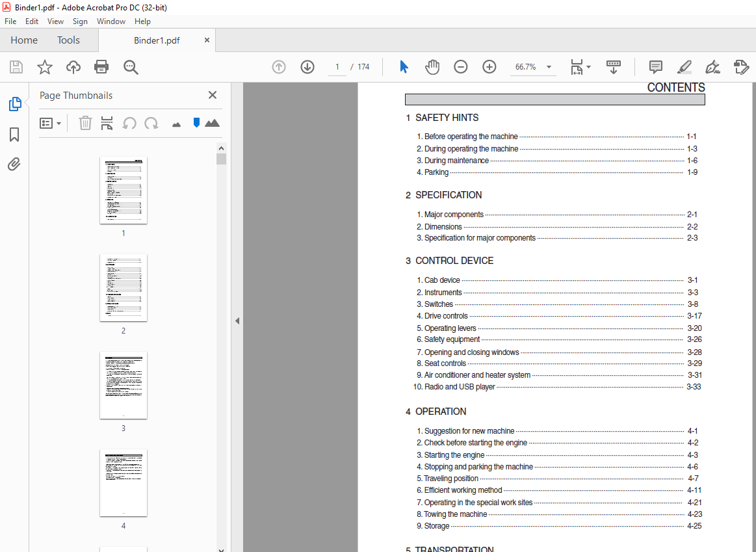Click the thumbnails panel scrollbar thumb

221,159
